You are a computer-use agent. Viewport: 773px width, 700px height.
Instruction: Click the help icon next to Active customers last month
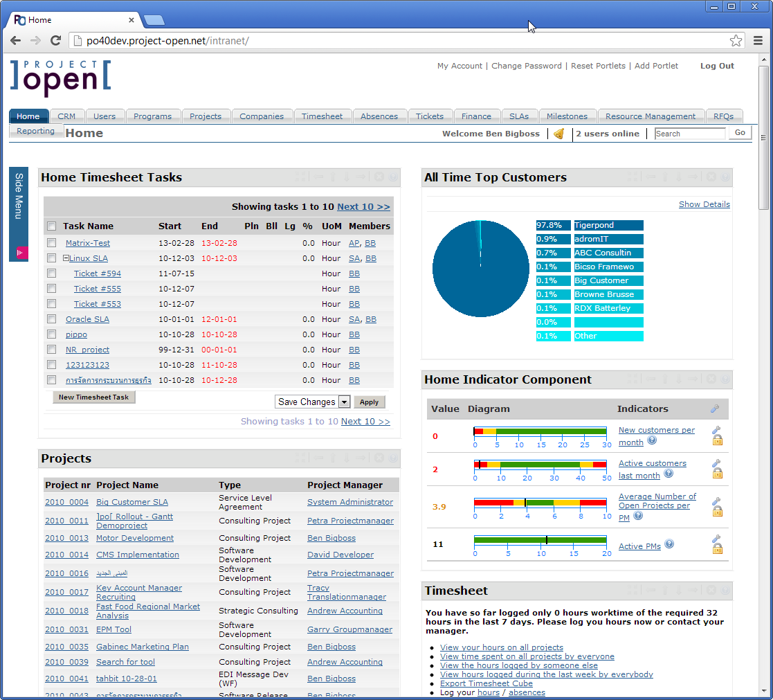pyautogui.click(x=668, y=474)
